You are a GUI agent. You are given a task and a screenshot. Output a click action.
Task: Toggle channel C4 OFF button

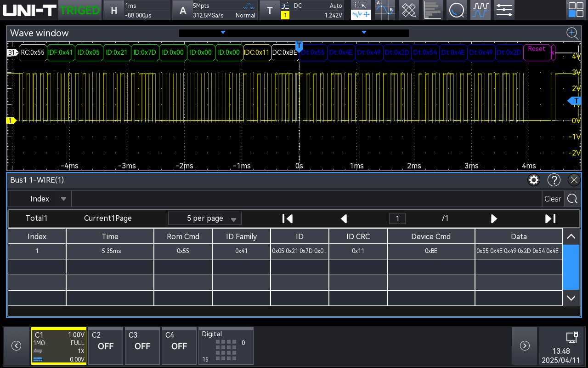click(179, 346)
